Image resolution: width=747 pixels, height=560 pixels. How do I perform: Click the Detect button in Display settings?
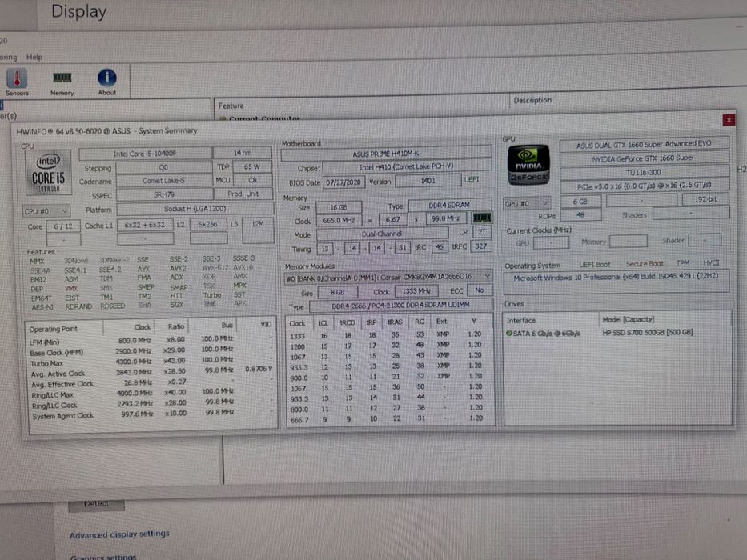96,504
